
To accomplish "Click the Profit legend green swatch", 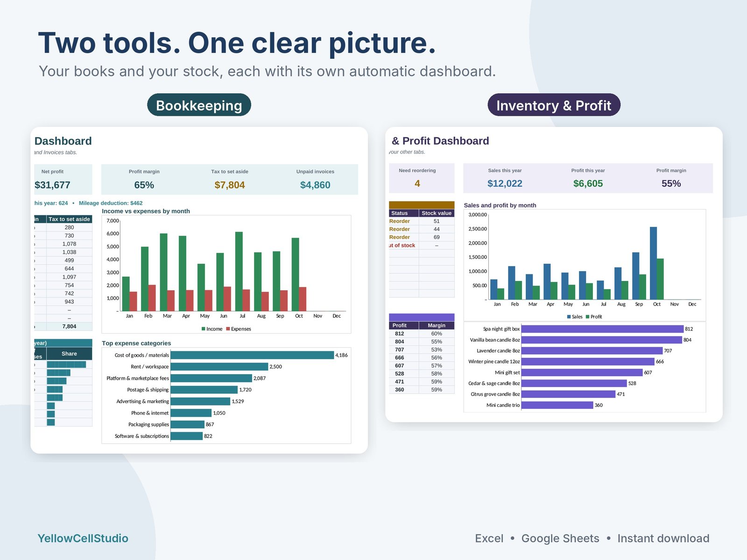I will 587,317.
